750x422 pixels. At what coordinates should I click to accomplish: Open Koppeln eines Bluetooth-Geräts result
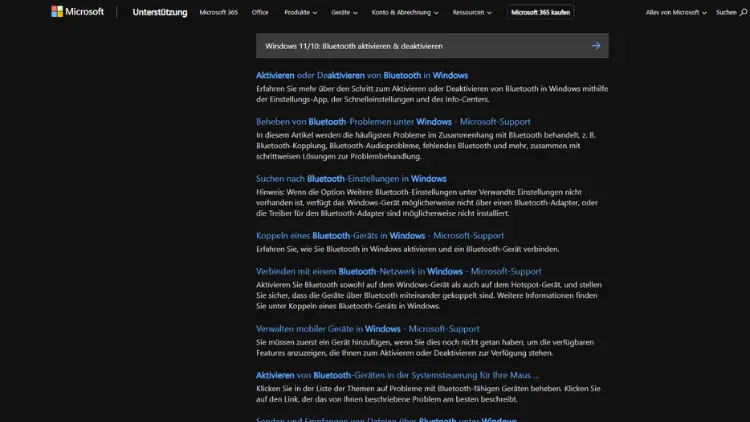coord(380,235)
